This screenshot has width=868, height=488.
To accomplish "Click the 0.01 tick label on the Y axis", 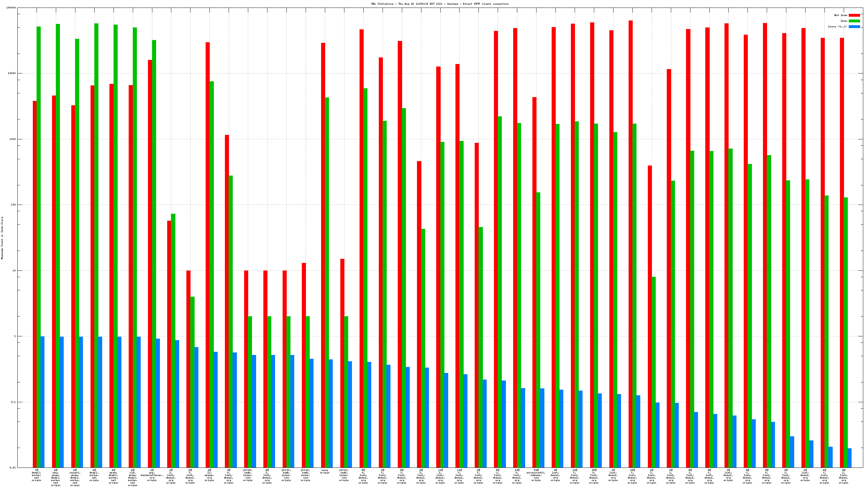I will (x=13, y=468).
